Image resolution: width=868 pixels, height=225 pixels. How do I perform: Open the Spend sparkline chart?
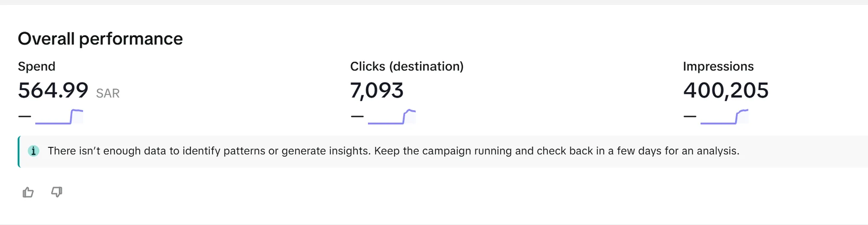(59, 117)
